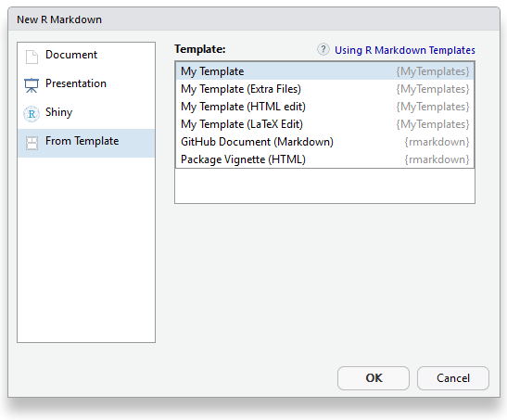The height and width of the screenshot is (420, 507).
Task: Choose My Template (Extra Files)
Action: point(325,89)
